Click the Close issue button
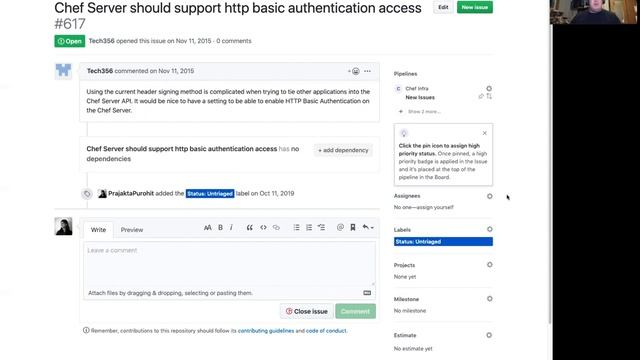The image size is (640, 360). click(307, 311)
